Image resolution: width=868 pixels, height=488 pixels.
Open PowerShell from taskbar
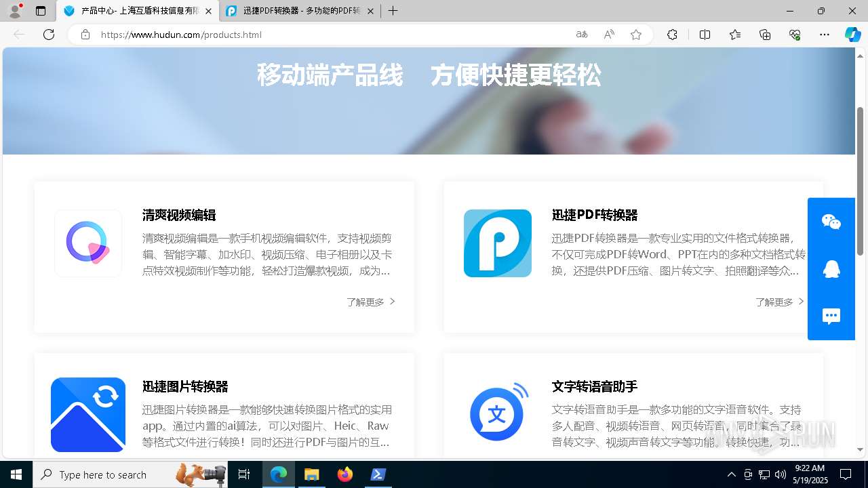click(378, 474)
